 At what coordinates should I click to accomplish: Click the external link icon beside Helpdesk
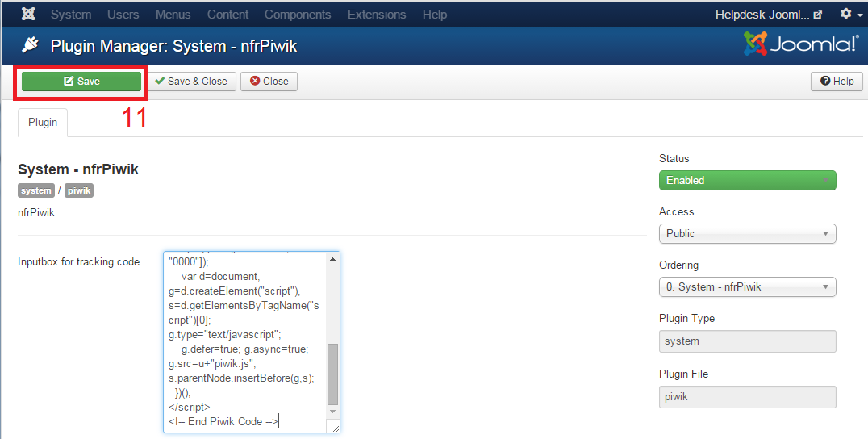pyautogui.click(x=818, y=15)
